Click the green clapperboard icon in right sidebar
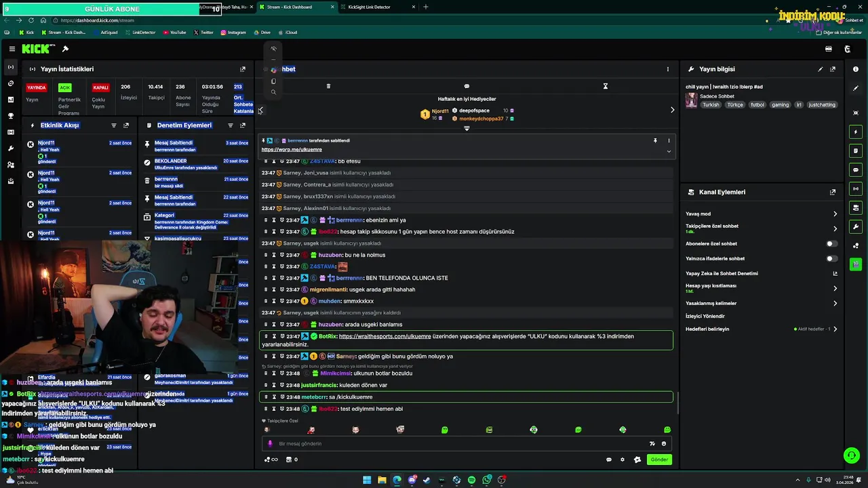The width and height of the screenshot is (868, 488). pyautogui.click(x=856, y=264)
